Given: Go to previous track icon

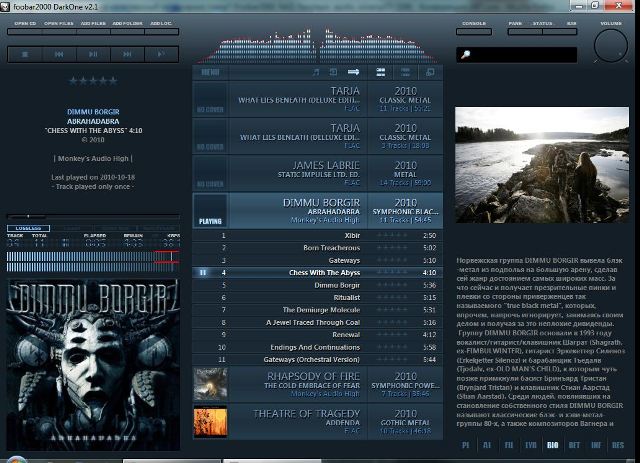Looking at the screenshot, I should [x=59, y=54].
